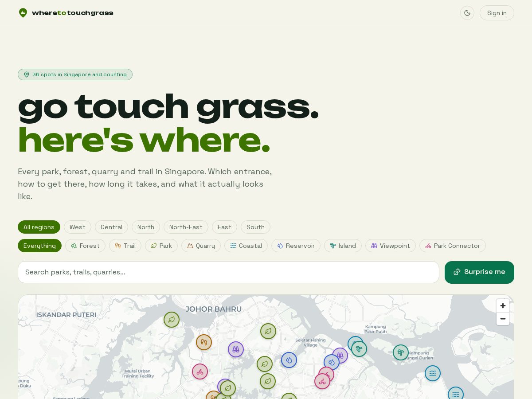Select the Everything category chip
This screenshot has height=399, width=532.
tap(39, 246)
